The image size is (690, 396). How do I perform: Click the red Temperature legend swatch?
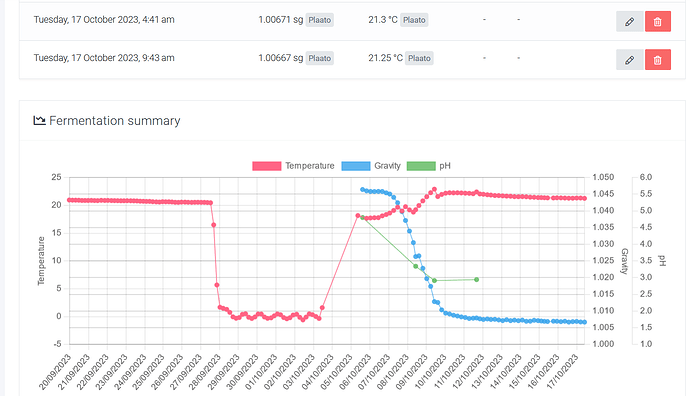point(267,166)
